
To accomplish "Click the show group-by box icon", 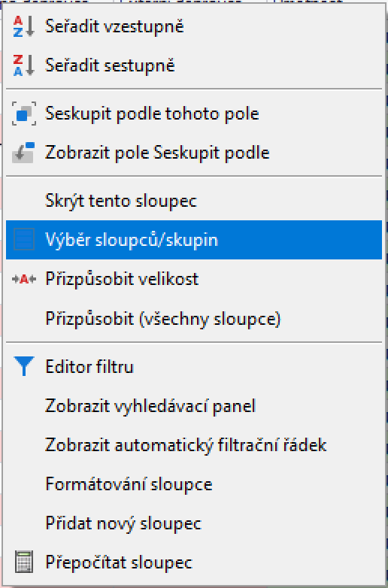I will [x=23, y=152].
